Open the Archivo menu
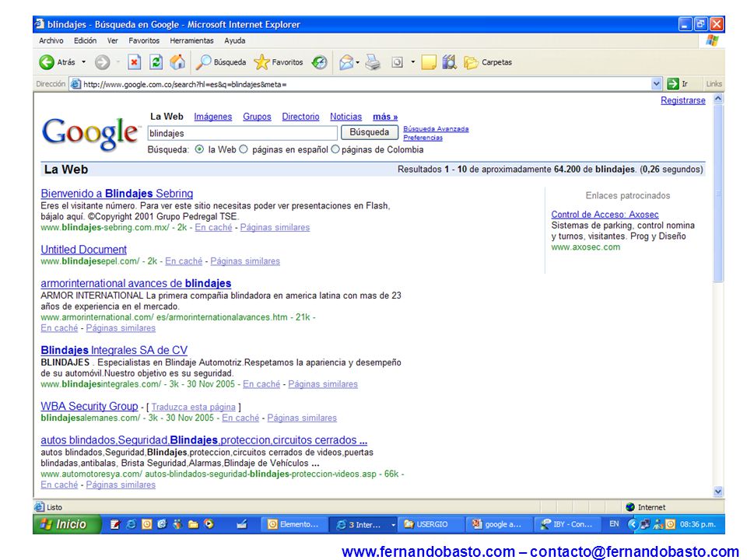Screen dimensions: 747x560 [x=51, y=41]
